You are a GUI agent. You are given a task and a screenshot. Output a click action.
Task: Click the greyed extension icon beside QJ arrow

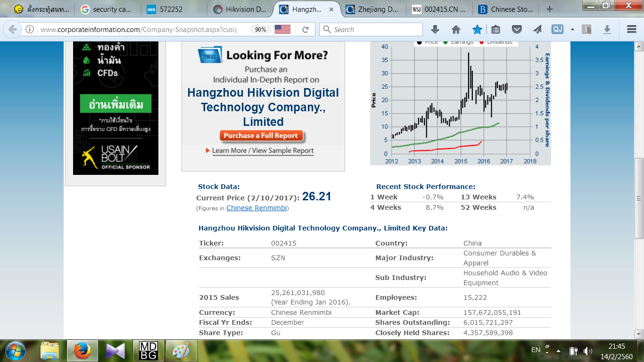(586, 29)
